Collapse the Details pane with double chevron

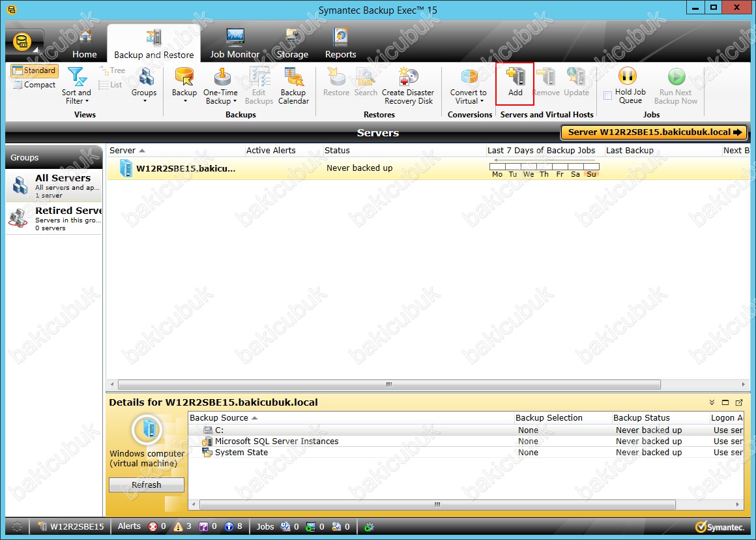[x=712, y=402]
